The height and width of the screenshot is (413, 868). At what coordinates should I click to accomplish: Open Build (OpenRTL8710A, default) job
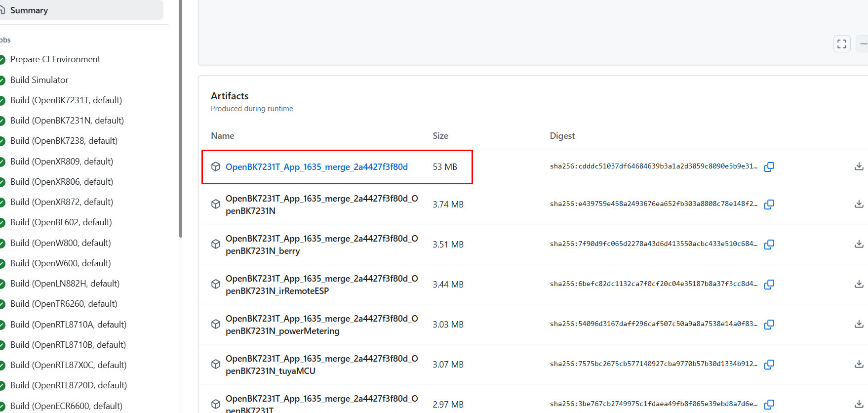click(69, 325)
